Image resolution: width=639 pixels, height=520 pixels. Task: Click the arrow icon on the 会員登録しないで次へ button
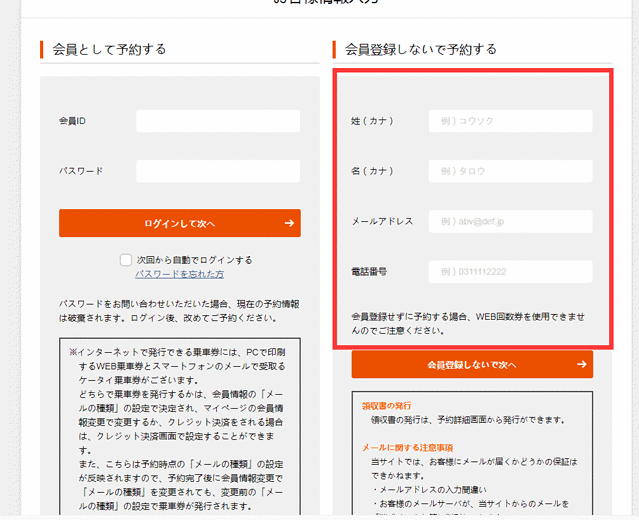(581, 365)
